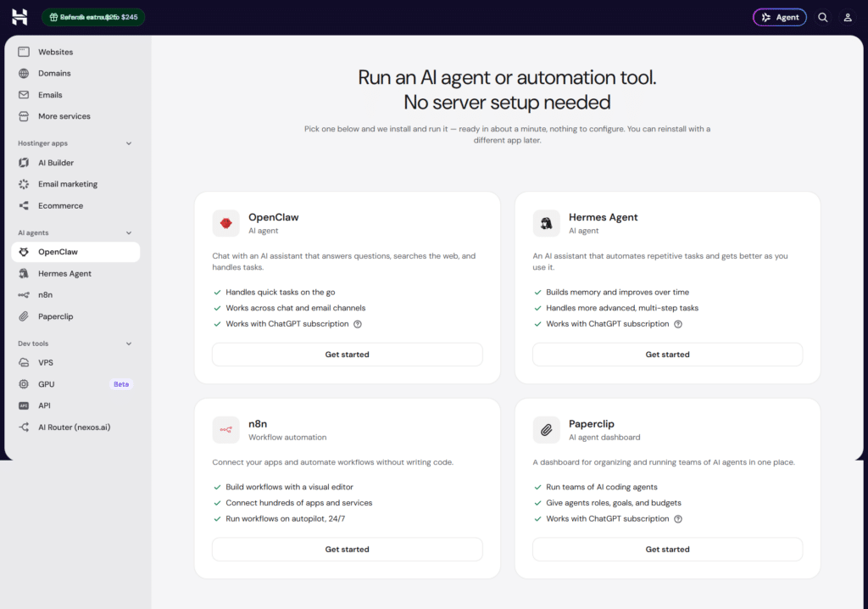868x609 pixels.
Task: Click the n8n sidebar icon
Action: 24,295
